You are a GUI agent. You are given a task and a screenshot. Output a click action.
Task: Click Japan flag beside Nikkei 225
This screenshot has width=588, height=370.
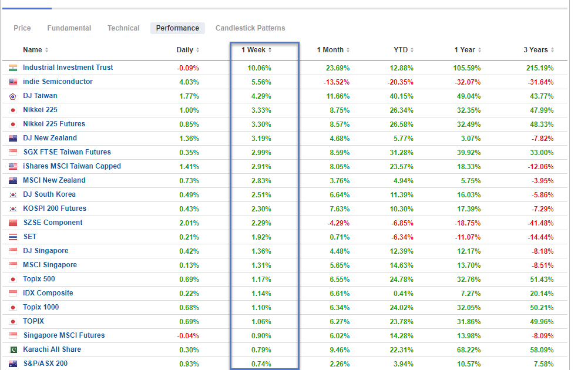click(x=13, y=110)
